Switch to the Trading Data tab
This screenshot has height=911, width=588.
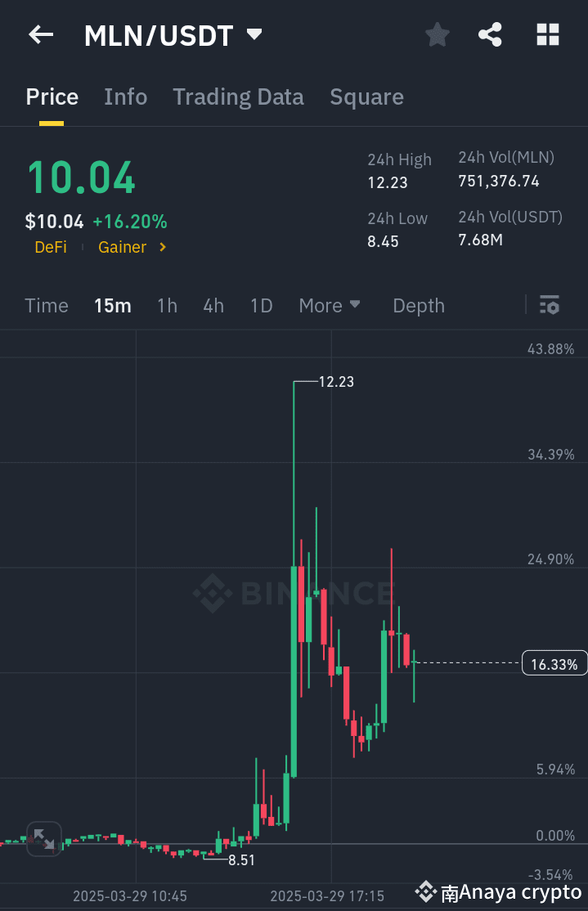tap(238, 96)
